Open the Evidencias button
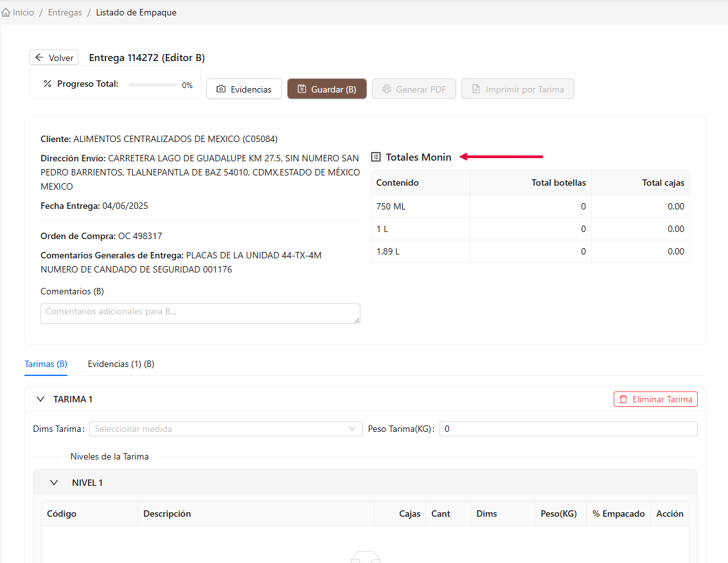 [x=244, y=89]
